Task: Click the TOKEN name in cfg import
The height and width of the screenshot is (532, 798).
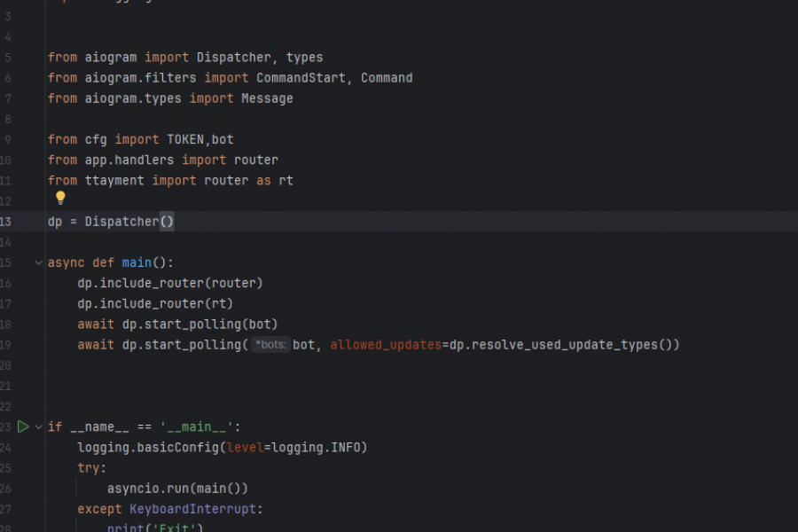Action: (x=185, y=139)
